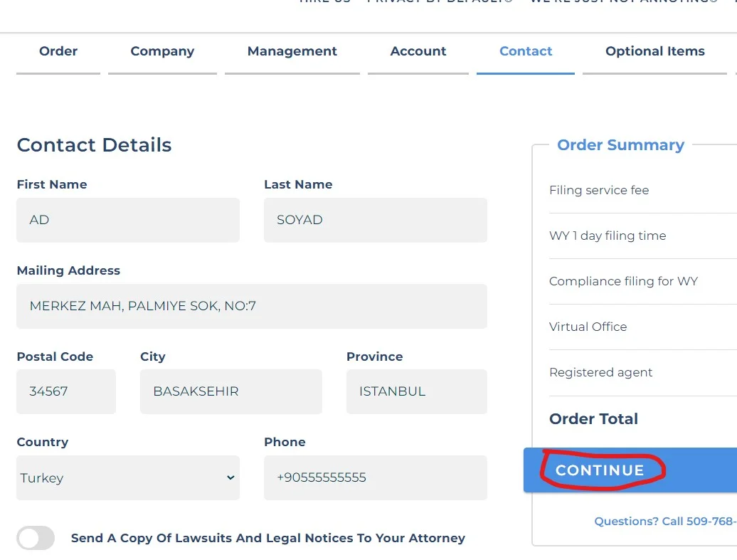Click the Questions? Call phone link
Image resolution: width=737 pixels, height=560 pixels.
pos(664,522)
